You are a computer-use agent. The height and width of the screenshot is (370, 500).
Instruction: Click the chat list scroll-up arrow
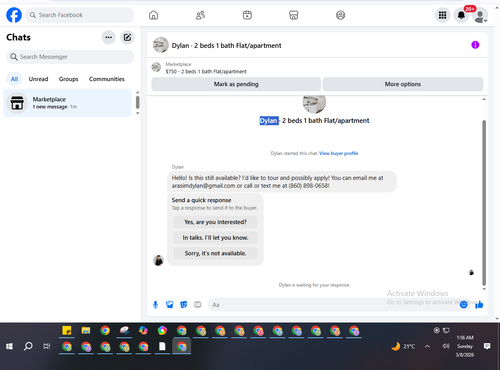coord(138,92)
